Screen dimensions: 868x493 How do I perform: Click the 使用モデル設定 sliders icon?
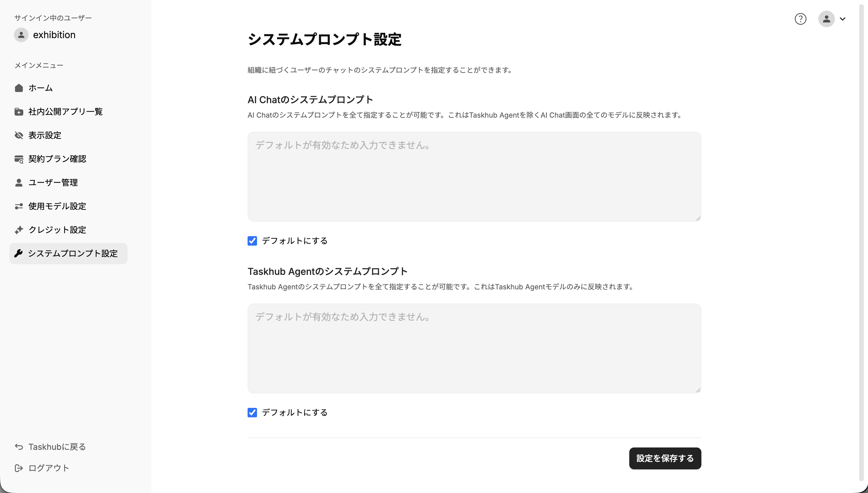pyautogui.click(x=19, y=206)
